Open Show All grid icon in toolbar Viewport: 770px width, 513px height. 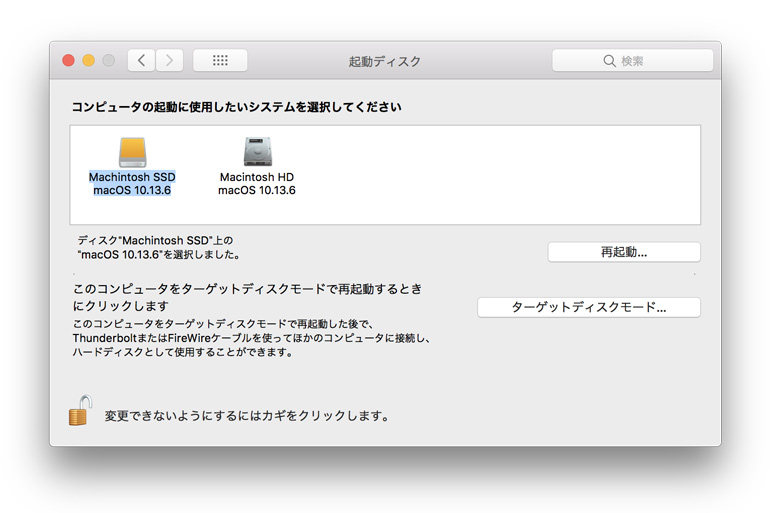(x=220, y=61)
